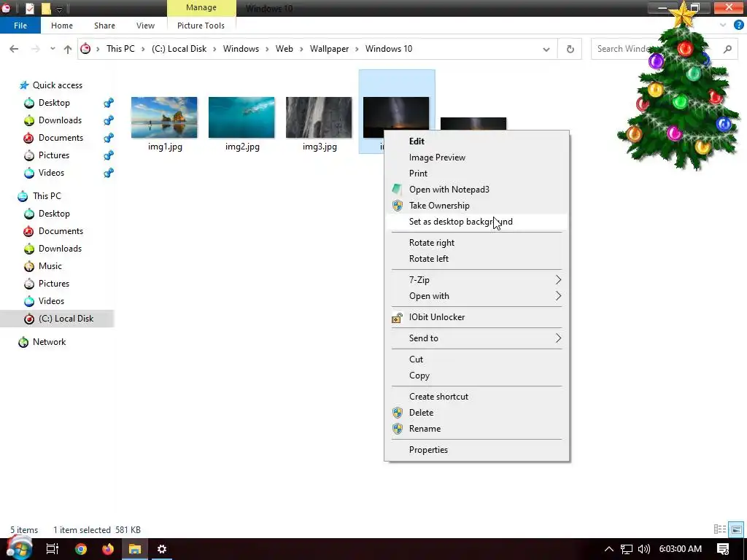Click the search magnifier icon
The image size is (747, 560).
point(727,49)
